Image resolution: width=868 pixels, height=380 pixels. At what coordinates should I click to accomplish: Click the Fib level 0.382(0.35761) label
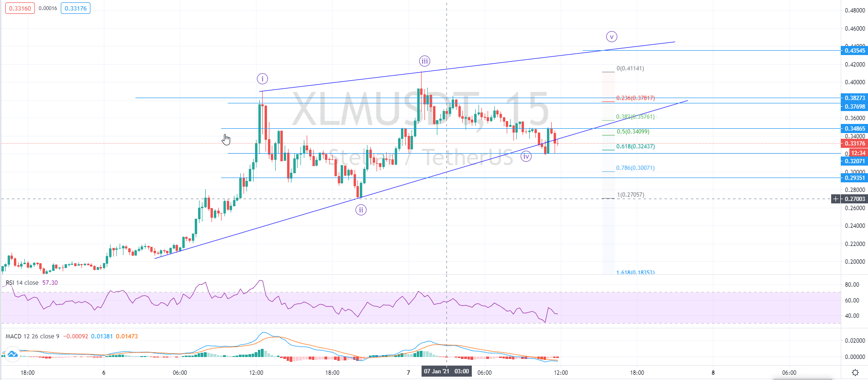[x=635, y=117]
